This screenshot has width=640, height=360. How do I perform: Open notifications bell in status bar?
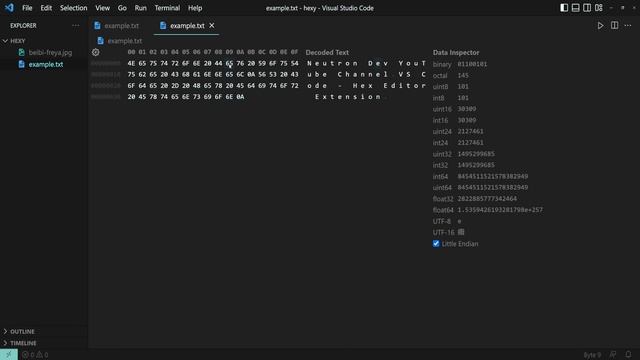tap(628, 354)
